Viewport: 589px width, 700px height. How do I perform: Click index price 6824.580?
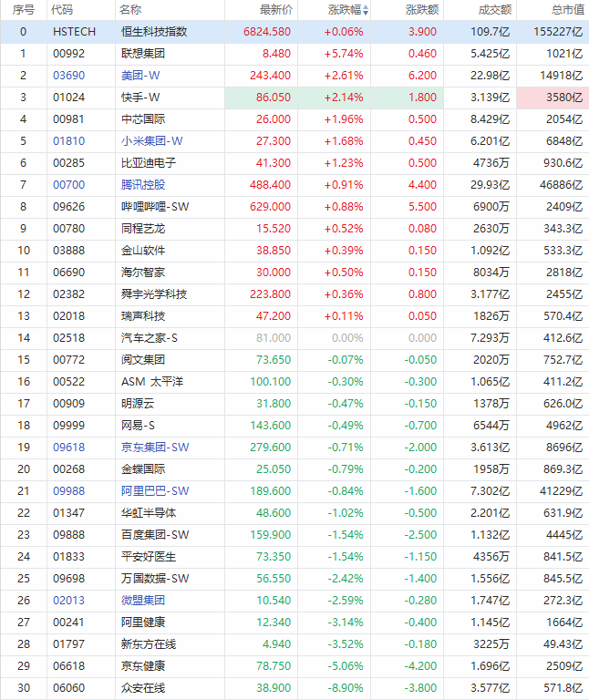[267, 32]
